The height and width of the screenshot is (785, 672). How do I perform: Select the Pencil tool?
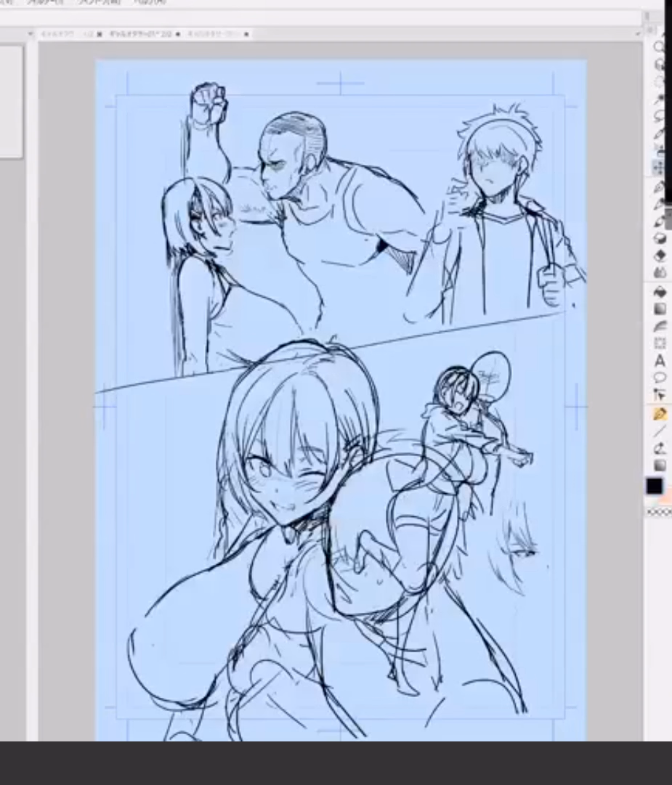659,204
